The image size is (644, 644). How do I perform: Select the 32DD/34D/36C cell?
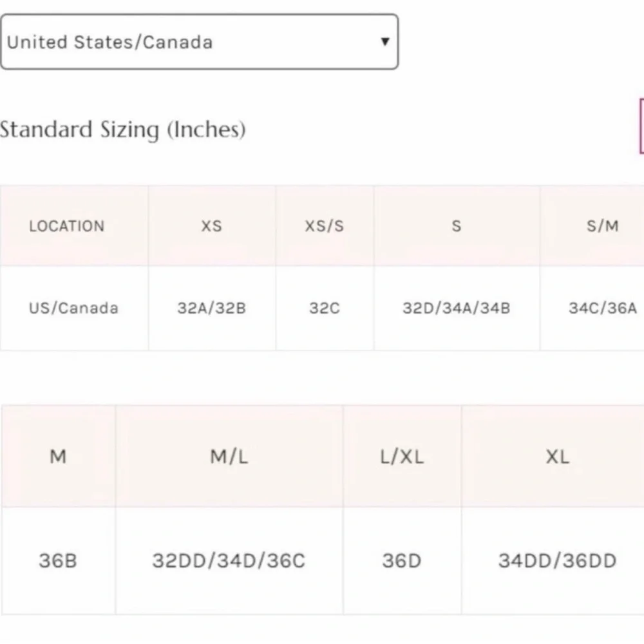click(229, 561)
